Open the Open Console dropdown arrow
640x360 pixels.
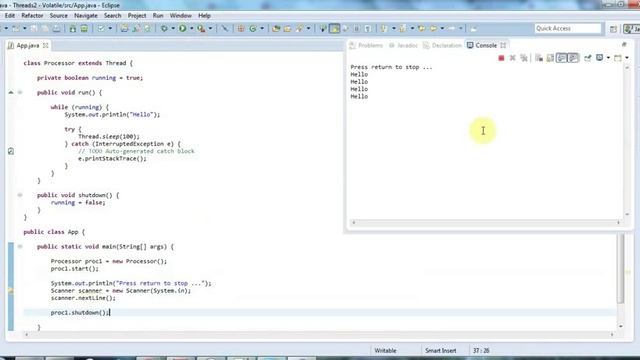coord(627,58)
